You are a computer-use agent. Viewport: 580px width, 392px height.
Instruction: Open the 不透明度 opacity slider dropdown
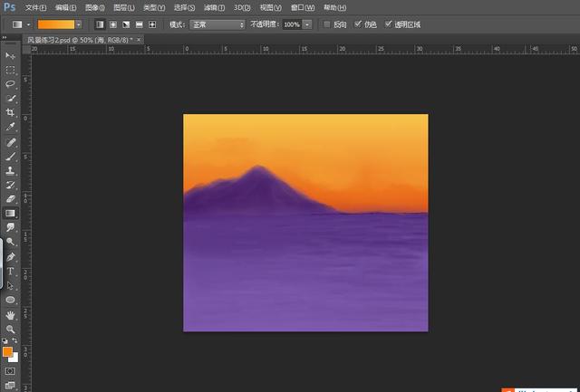coord(308,24)
